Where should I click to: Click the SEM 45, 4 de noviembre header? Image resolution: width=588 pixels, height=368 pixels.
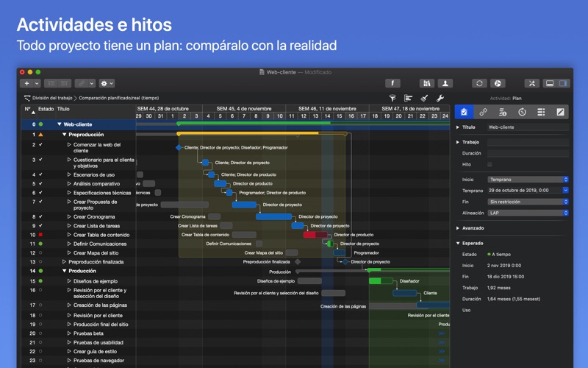244,108
